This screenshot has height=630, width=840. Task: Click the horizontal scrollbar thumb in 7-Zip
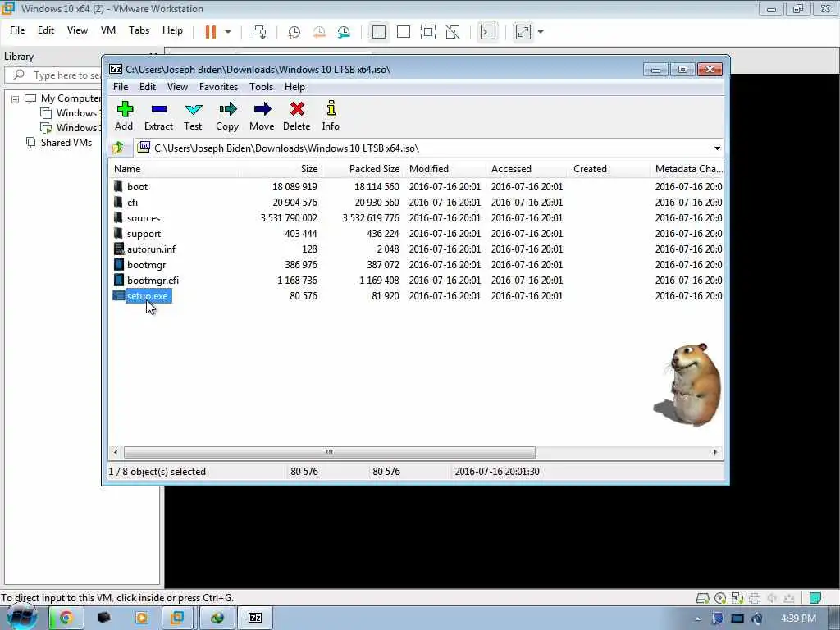click(x=330, y=452)
